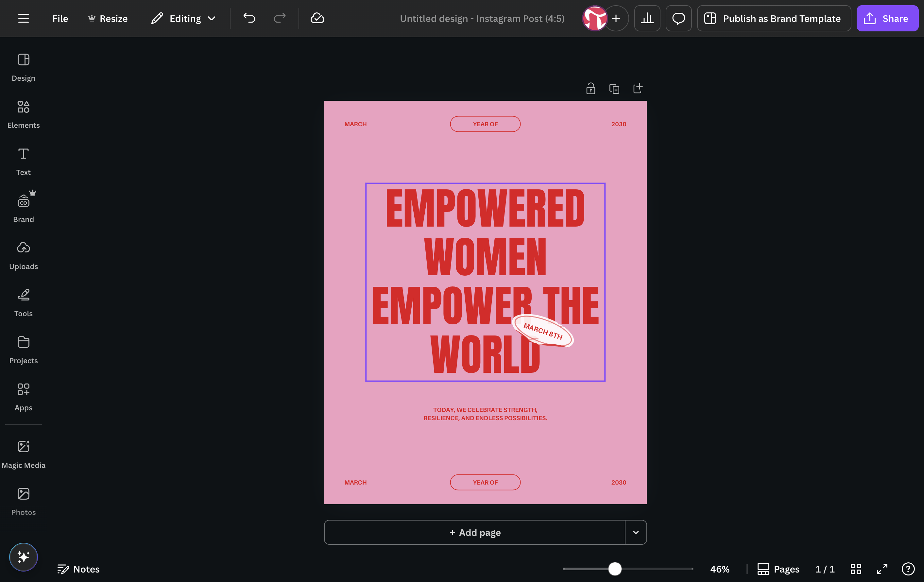Undo the last action
924x582 pixels.
[249, 18]
